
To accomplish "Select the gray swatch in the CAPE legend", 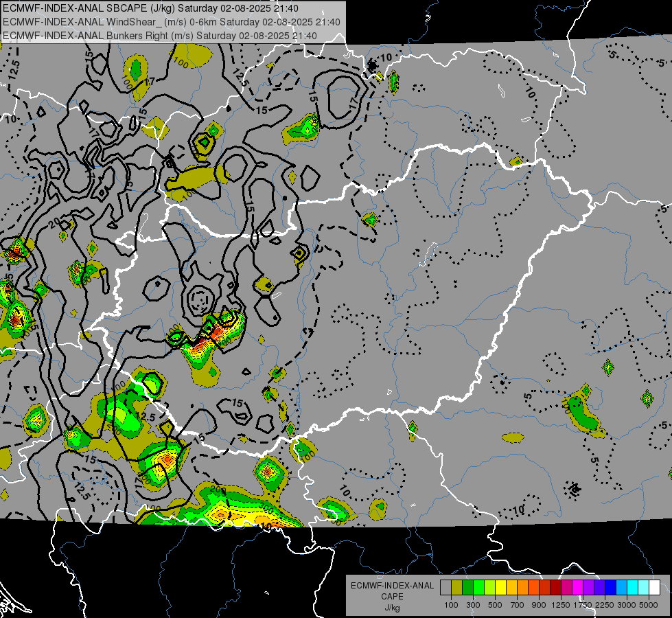I will coord(445,588).
